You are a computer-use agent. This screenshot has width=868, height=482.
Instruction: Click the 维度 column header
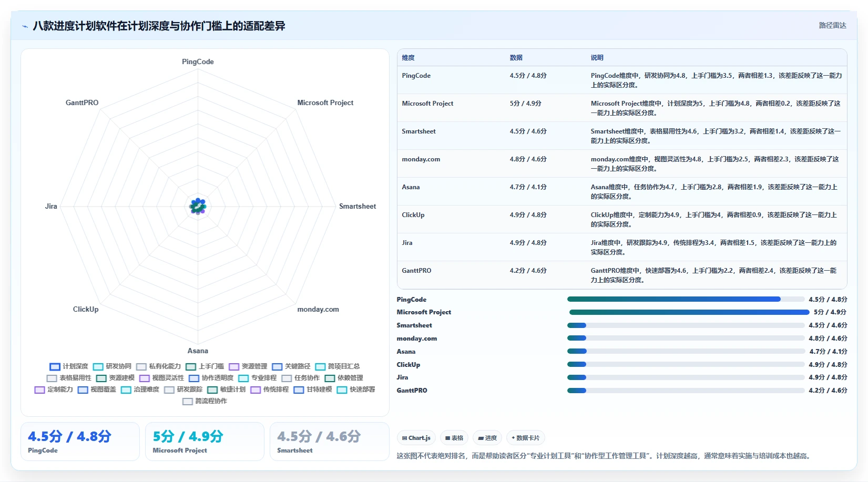(408, 58)
